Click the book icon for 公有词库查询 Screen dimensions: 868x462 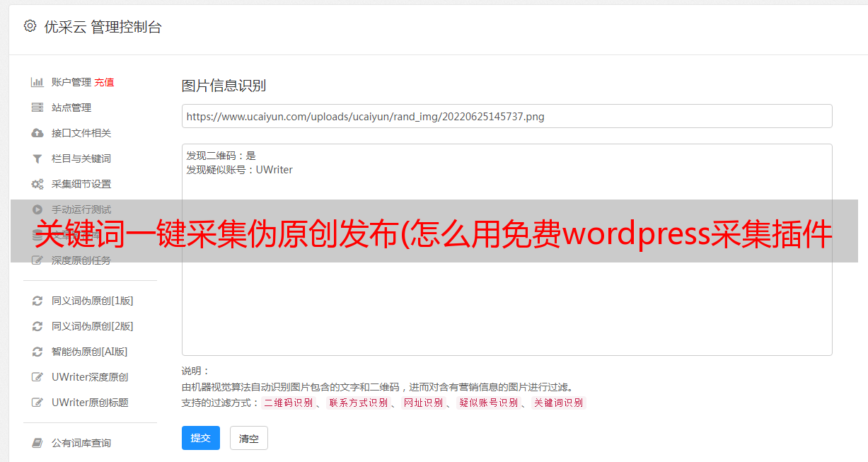[x=37, y=443]
